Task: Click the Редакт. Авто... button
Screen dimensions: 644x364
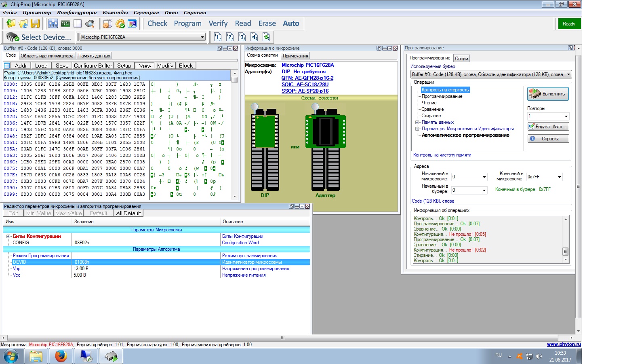Action: (x=548, y=127)
